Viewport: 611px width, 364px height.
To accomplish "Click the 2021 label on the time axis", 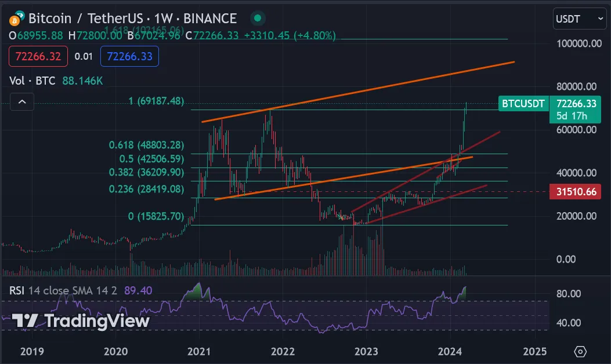I will coord(198,352).
